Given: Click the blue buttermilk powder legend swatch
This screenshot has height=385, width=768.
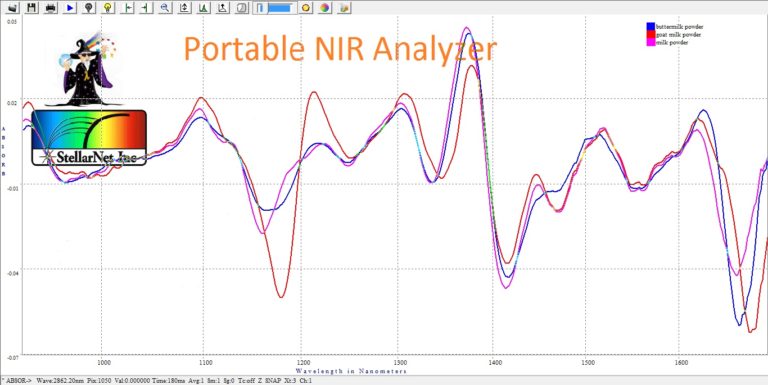Looking at the screenshot, I should coord(651,26).
